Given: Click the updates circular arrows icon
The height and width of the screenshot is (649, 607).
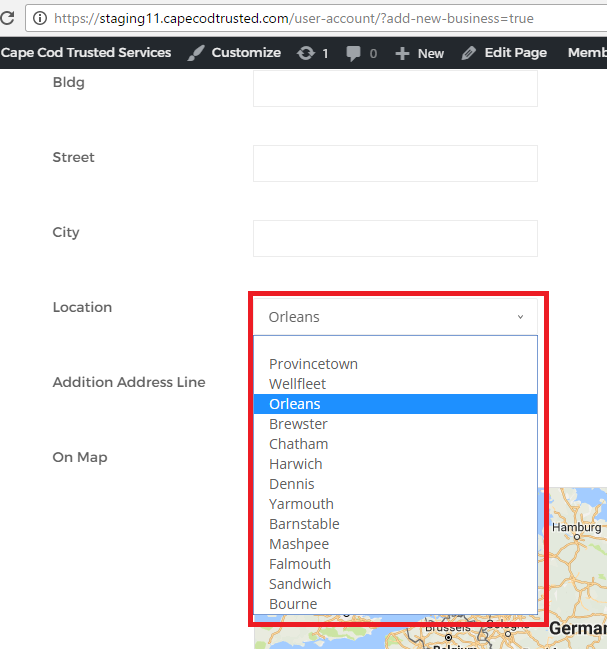Looking at the screenshot, I should (x=306, y=53).
